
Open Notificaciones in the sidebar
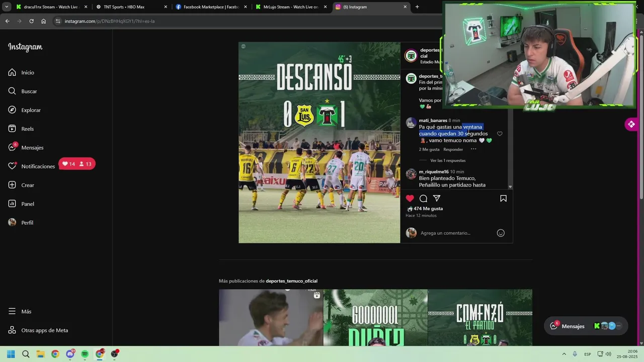point(31,166)
